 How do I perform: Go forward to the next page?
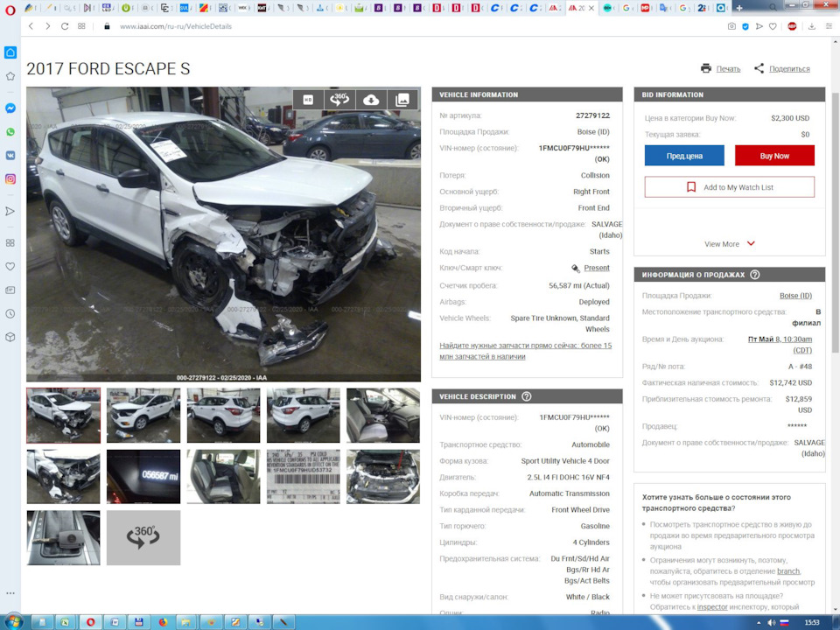point(47,26)
